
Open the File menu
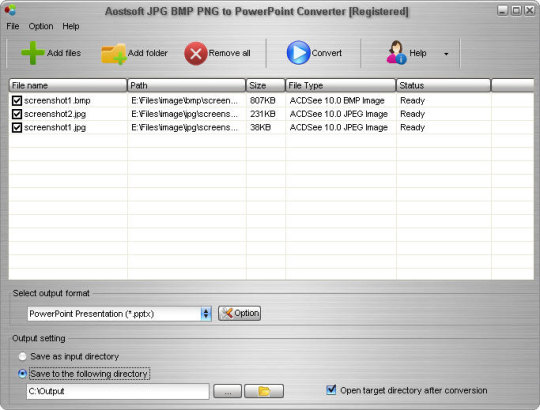[x=13, y=26]
